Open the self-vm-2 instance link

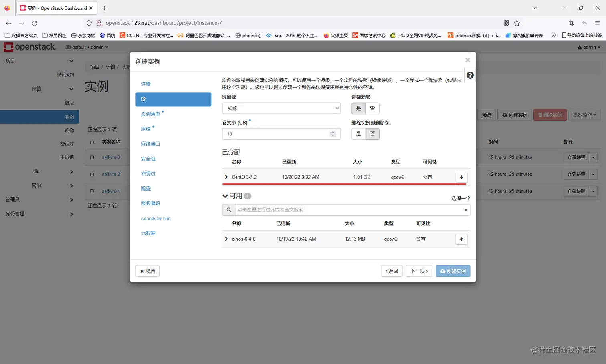[111, 174]
